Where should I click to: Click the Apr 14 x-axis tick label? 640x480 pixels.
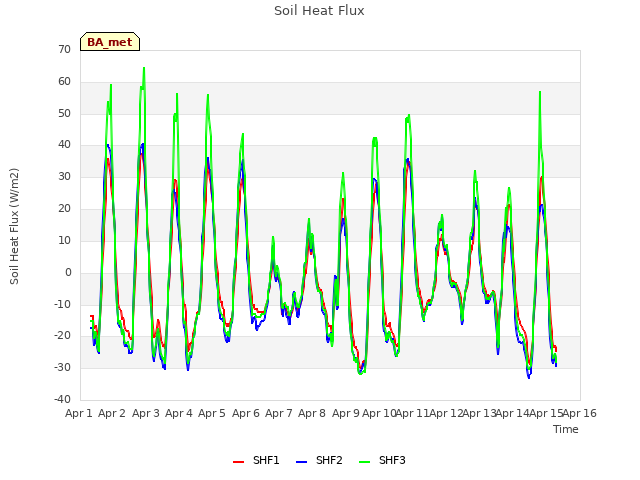(512, 413)
